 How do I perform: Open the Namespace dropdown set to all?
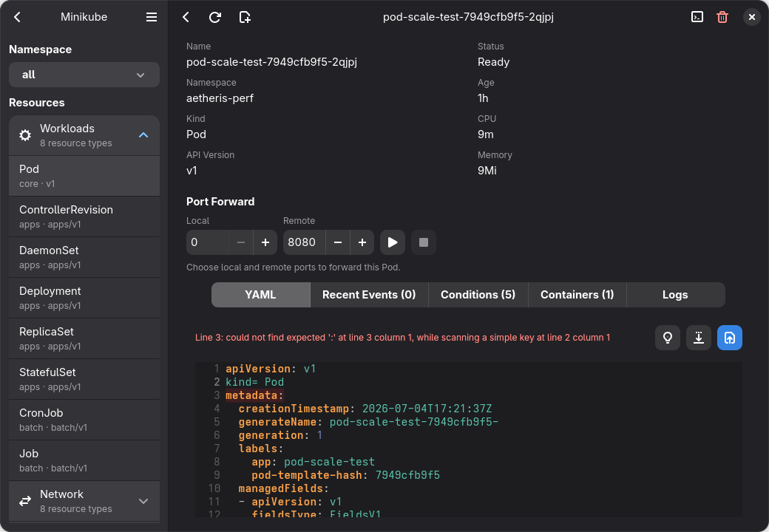[x=84, y=75]
